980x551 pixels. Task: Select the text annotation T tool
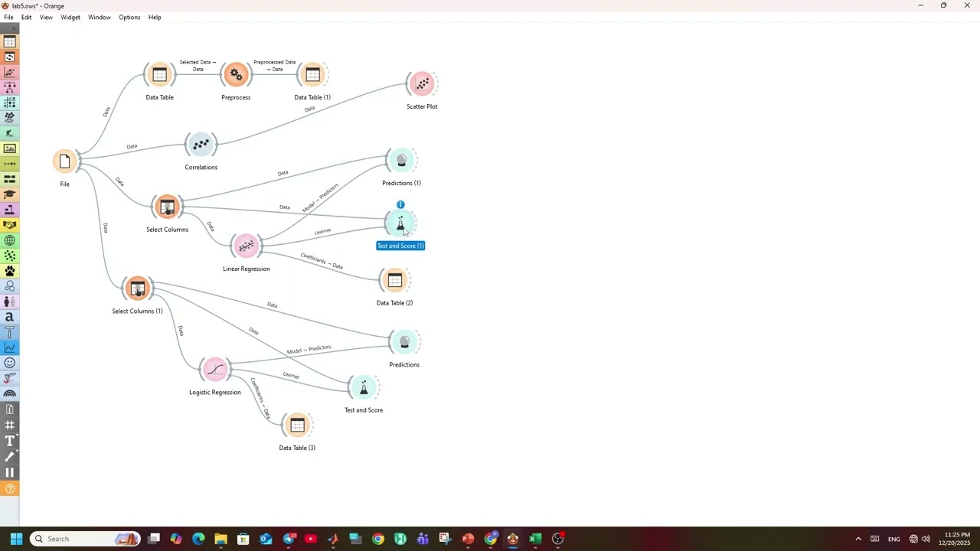[10, 441]
